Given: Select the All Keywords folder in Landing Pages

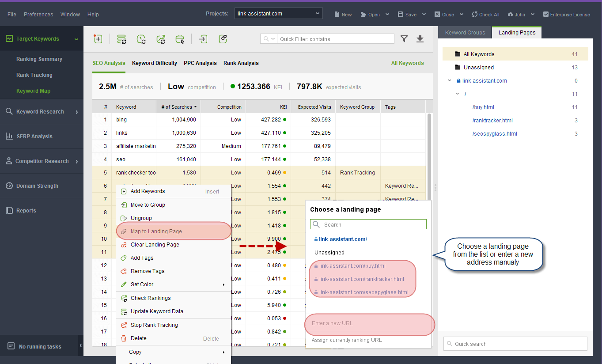Looking at the screenshot, I should (x=515, y=54).
